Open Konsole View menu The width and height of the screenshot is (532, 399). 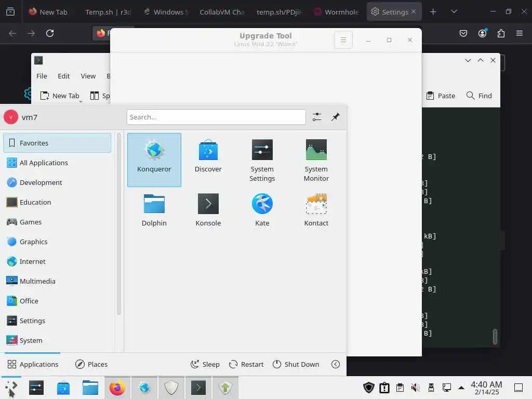click(x=88, y=76)
